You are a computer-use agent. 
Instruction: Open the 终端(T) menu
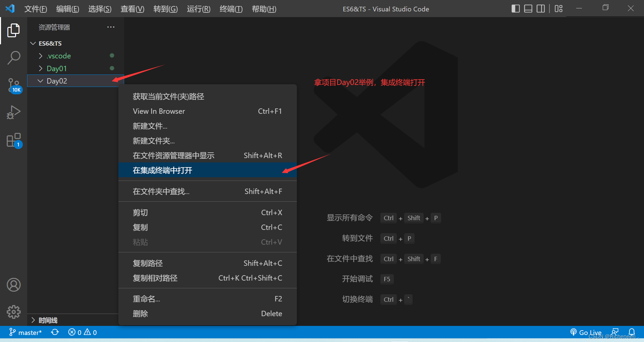tap(231, 9)
